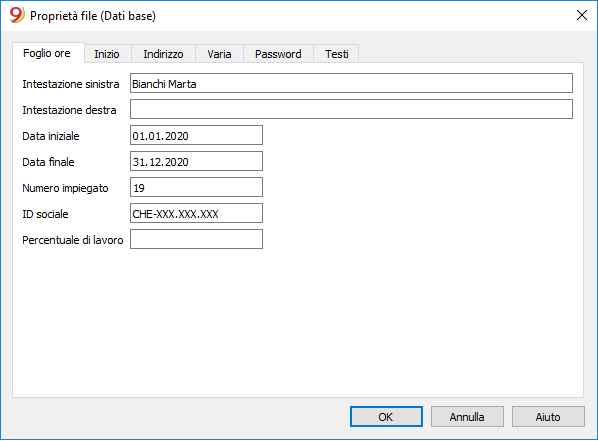
Task: Open the Password tab
Action: point(278,54)
